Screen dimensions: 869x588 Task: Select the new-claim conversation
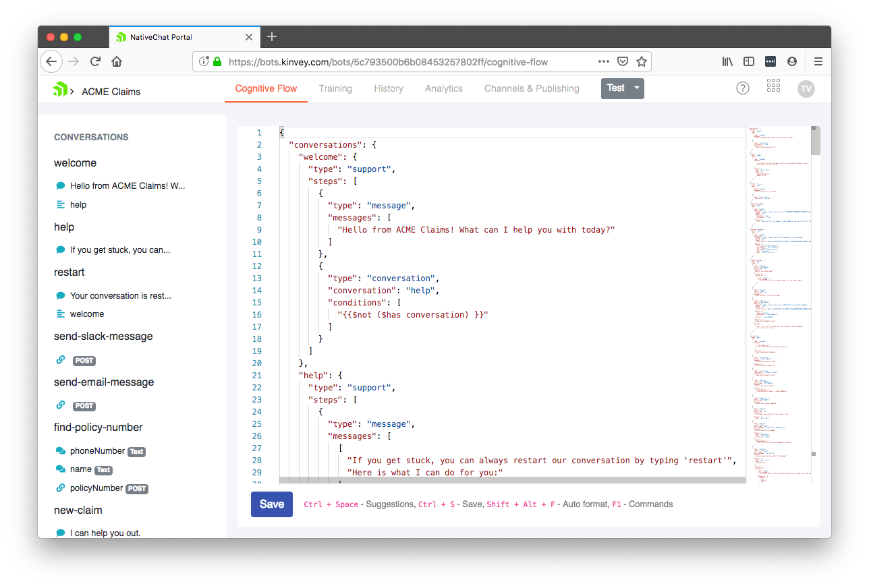point(78,510)
